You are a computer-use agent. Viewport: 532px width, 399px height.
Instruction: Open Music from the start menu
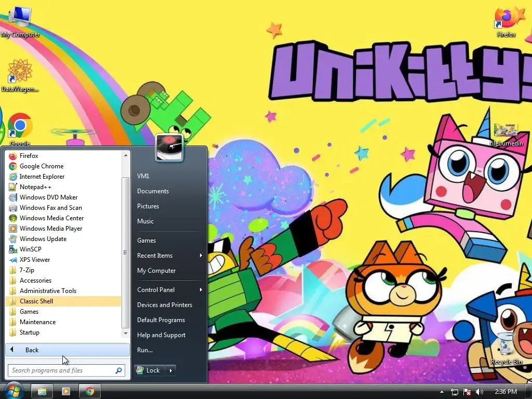pos(170,221)
